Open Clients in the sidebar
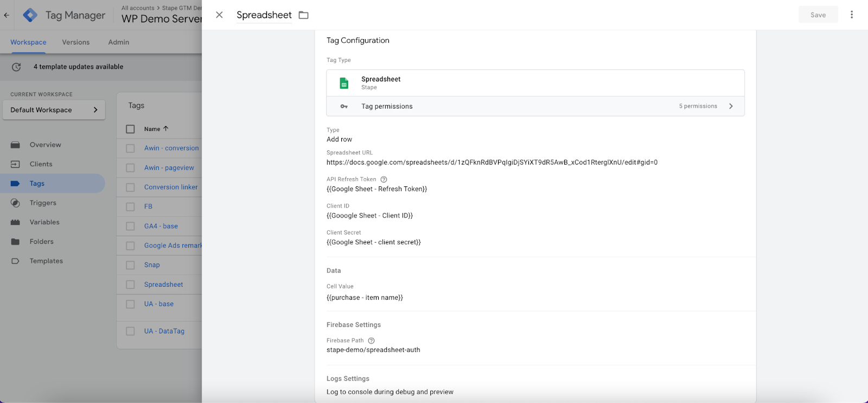This screenshot has height=403, width=868. pos(41,164)
